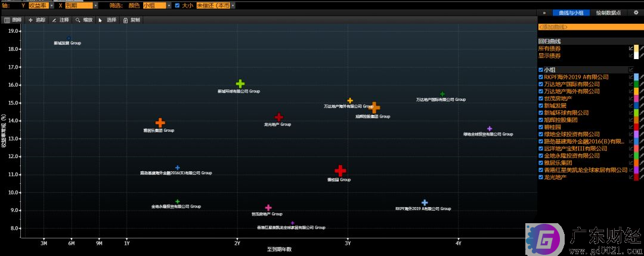
Task: Click the green plus marker for 新城环球有限公司 Group
Action: [240, 84]
